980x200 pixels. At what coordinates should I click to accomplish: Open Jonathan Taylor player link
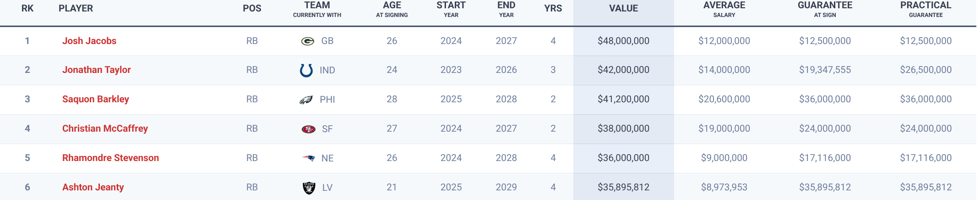coord(97,70)
